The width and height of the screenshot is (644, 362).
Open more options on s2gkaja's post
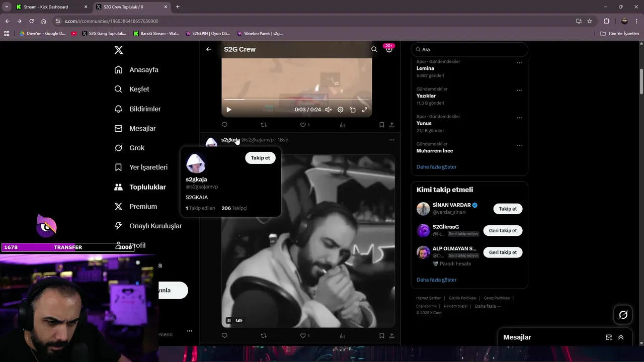392,140
